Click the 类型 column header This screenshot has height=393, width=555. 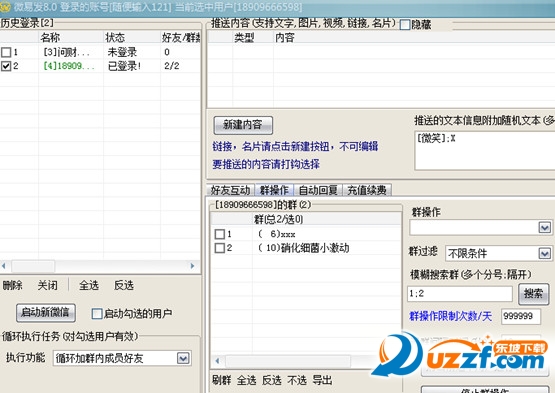point(253,38)
